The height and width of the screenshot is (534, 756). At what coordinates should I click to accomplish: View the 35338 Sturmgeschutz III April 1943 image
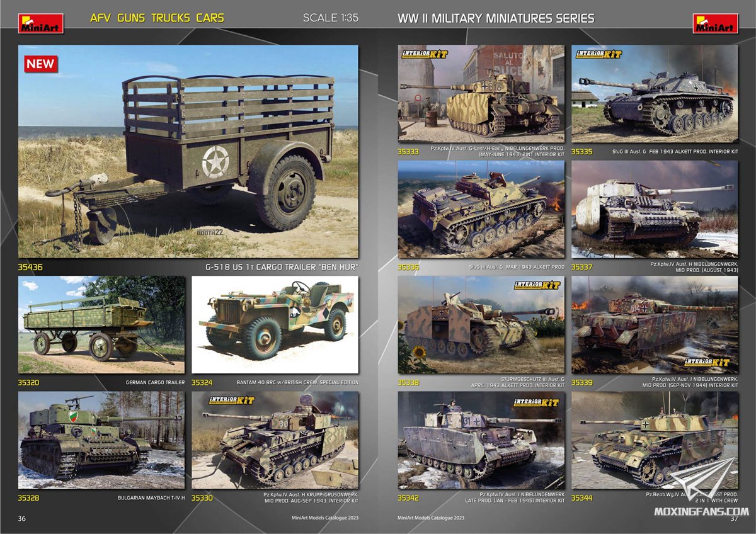click(x=481, y=325)
